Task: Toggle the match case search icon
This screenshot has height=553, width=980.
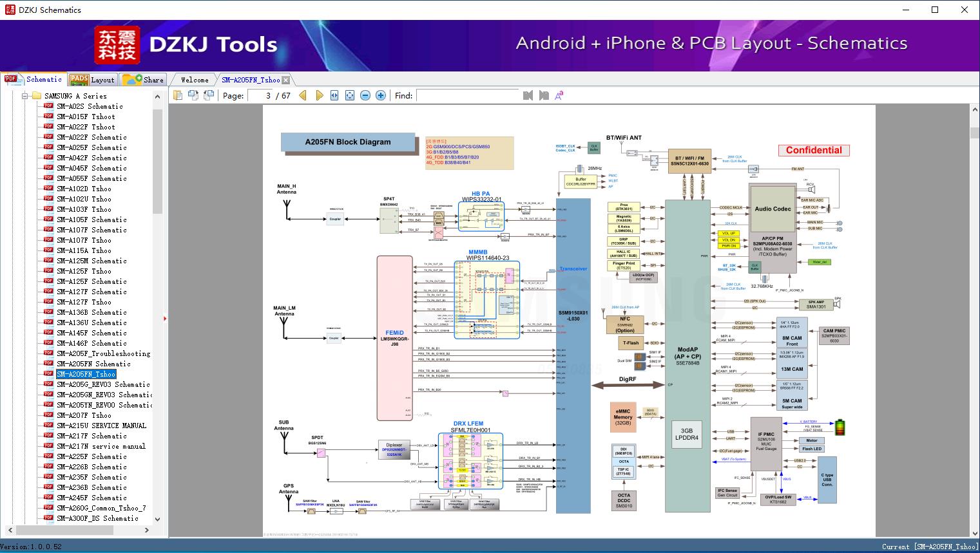Action: tap(559, 95)
